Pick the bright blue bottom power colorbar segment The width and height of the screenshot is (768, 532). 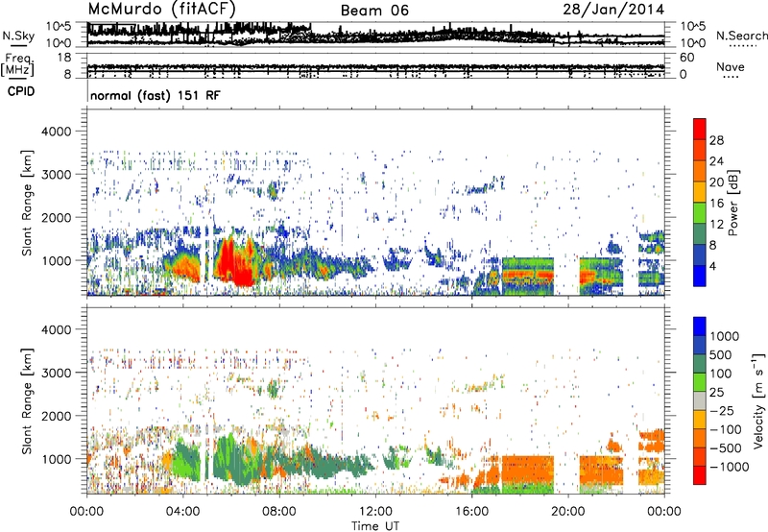coord(700,277)
